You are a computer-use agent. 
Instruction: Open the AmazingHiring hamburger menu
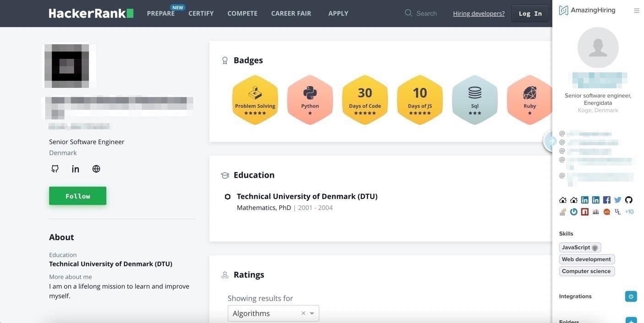[x=636, y=11]
